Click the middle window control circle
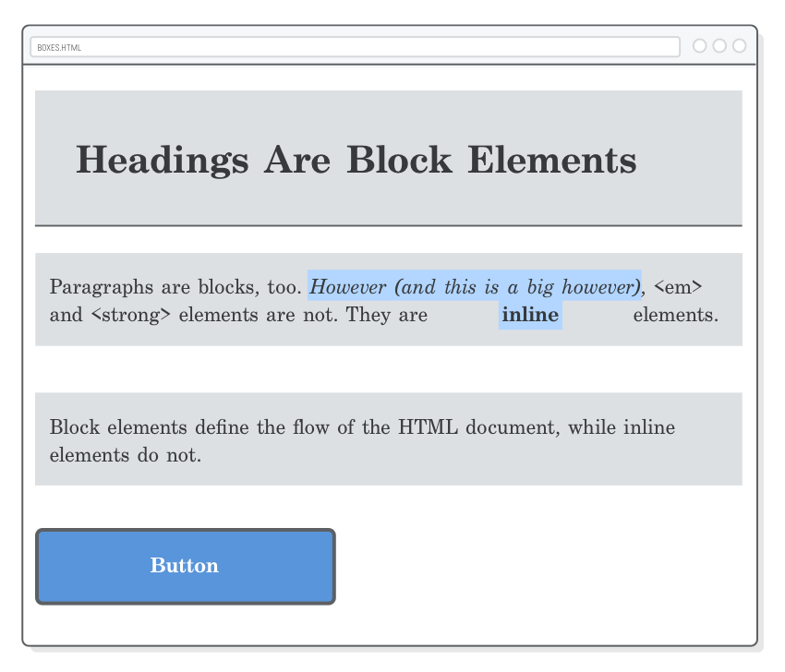The image size is (785, 672). pyautogui.click(x=719, y=45)
